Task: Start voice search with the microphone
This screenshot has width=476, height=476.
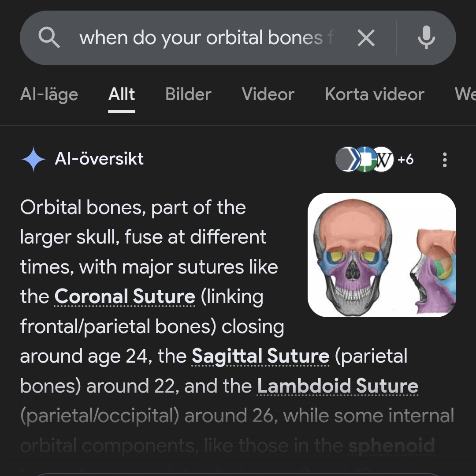Action: coord(426,38)
